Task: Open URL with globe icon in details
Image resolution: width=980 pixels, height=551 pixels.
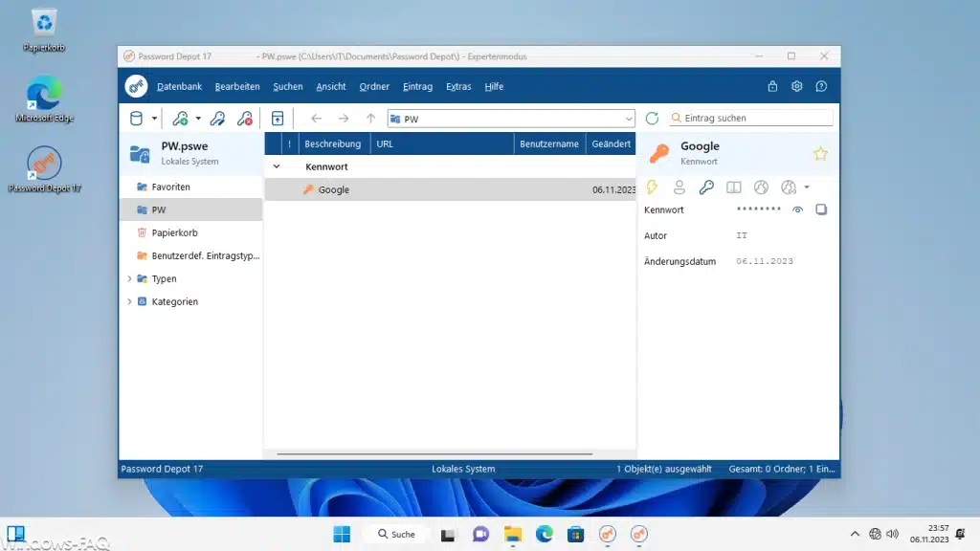Action: tap(761, 187)
